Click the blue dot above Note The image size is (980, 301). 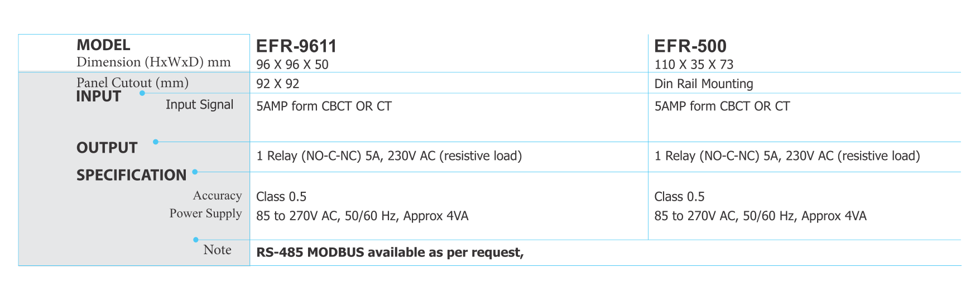(196, 240)
